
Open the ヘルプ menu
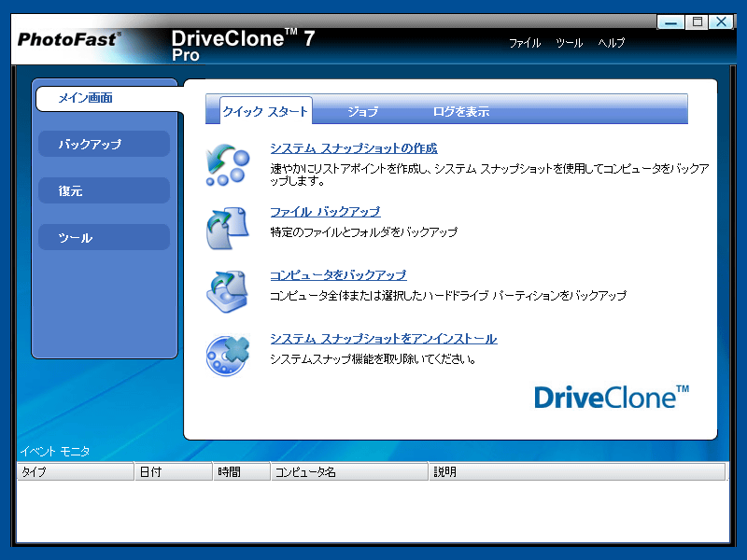pyautogui.click(x=612, y=43)
